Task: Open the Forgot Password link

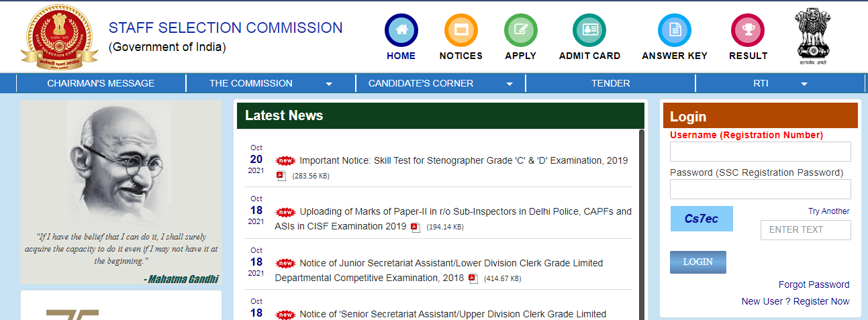Action: pos(814,284)
